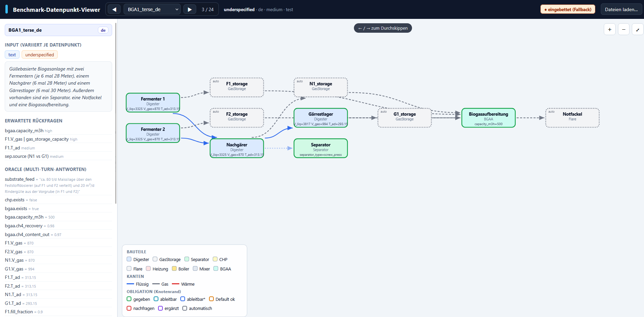This screenshot has height=317, width=644.
Task: Click the de language badge
Action: (103, 30)
